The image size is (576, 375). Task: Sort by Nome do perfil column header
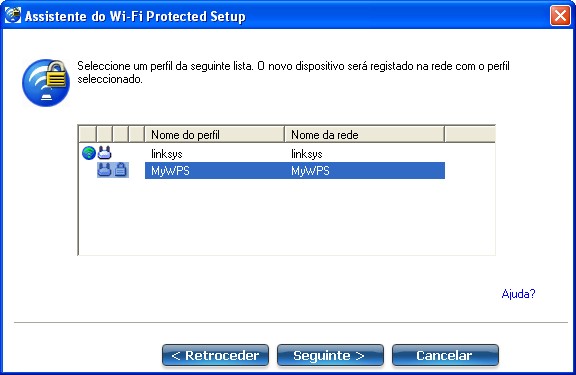point(214,134)
